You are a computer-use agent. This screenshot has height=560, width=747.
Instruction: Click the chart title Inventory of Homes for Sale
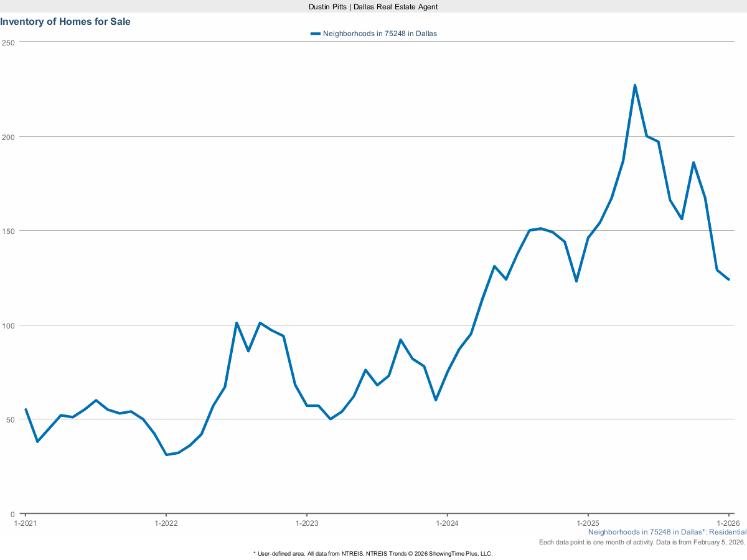point(65,21)
